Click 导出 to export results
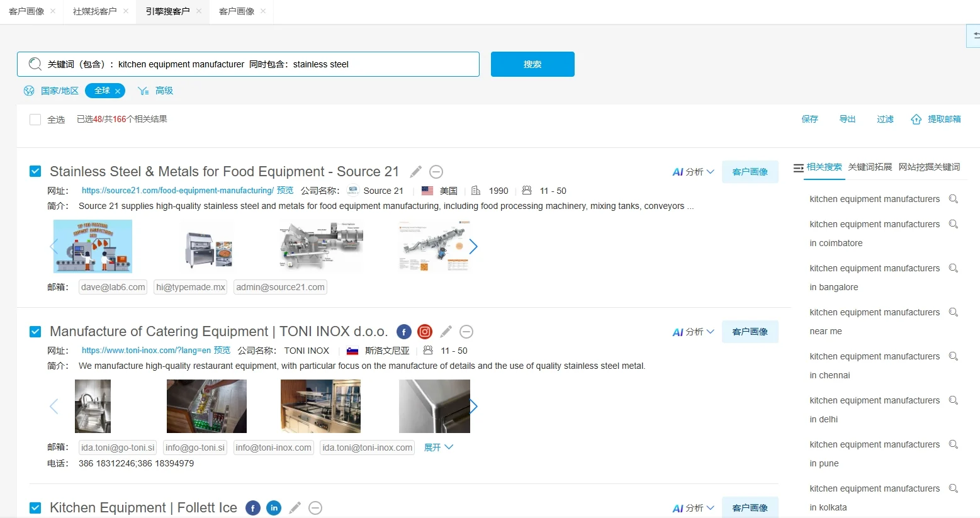 pyautogui.click(x=847, y=119)
